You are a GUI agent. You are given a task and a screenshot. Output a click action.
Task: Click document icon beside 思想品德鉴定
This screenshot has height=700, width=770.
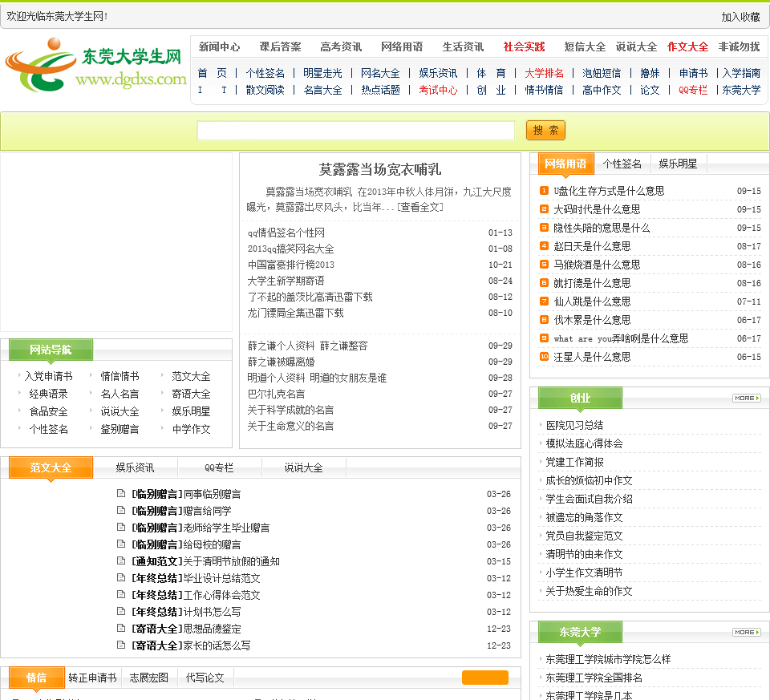121,628
